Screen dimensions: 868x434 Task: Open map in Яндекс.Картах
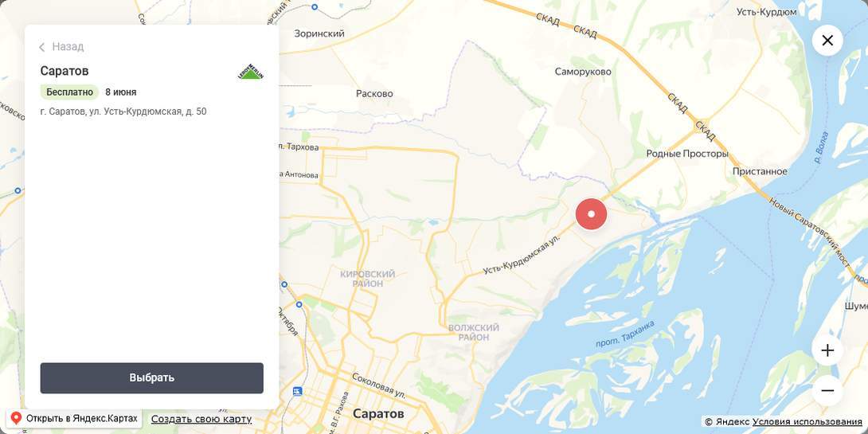coord(73,419)
